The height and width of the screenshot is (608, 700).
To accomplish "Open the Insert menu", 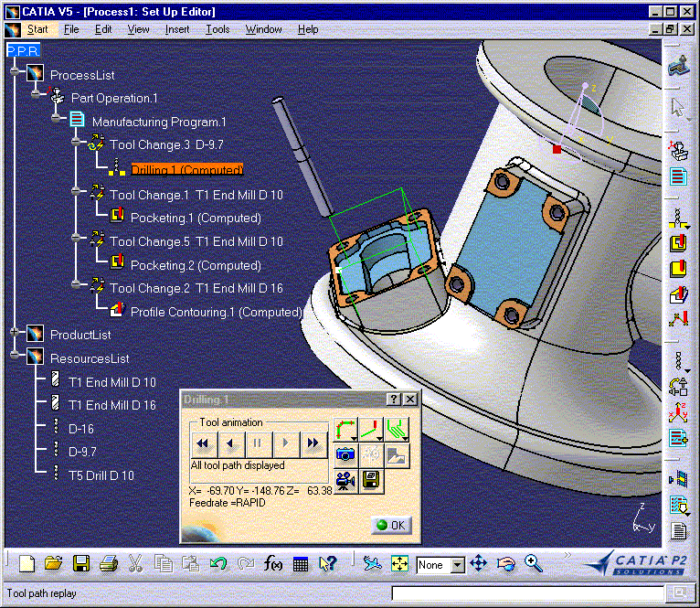I will (177, 29).
